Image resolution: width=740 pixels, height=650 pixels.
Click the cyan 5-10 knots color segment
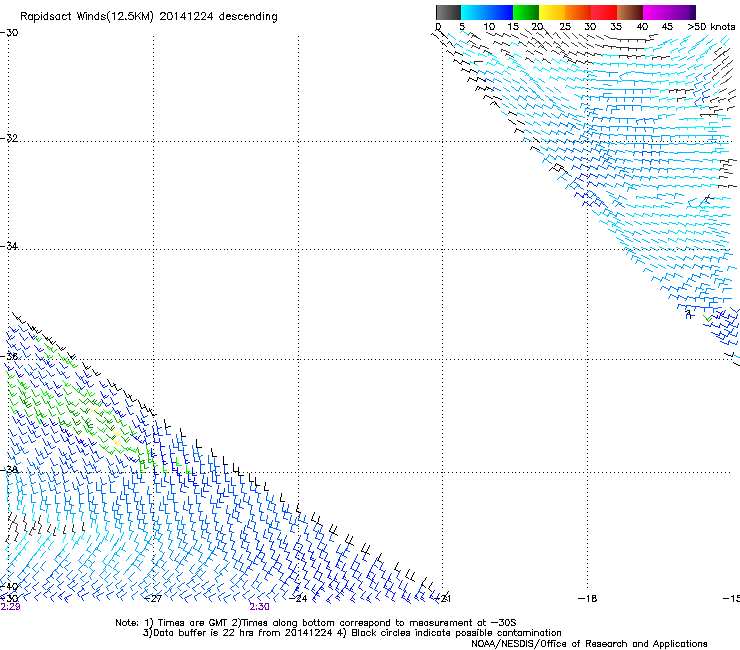(474, 12)
